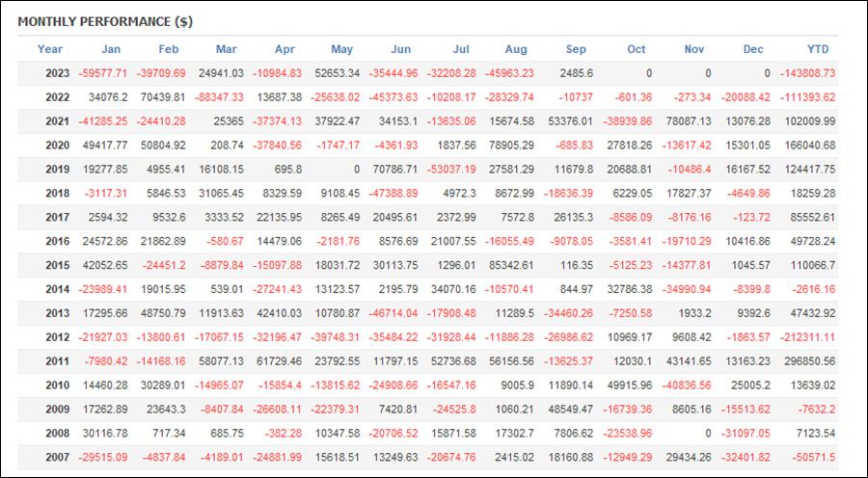Click the 2007 row year label

[x=58, y=458]
